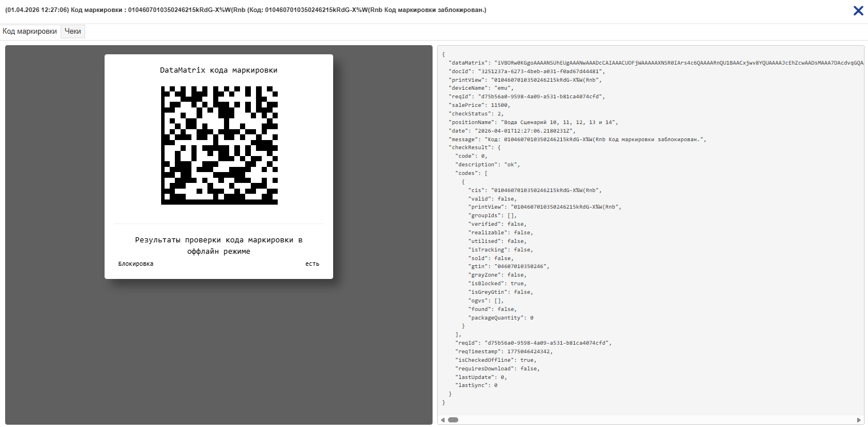Click the horizontal scrollbar thumb in JSON panel

(453, 420)
